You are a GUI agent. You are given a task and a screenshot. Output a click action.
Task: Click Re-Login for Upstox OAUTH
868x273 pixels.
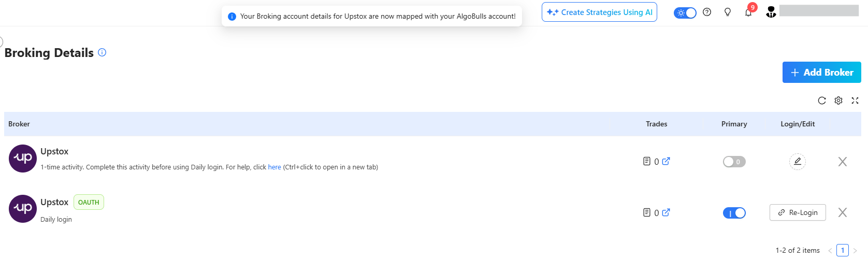pos(798,212)
